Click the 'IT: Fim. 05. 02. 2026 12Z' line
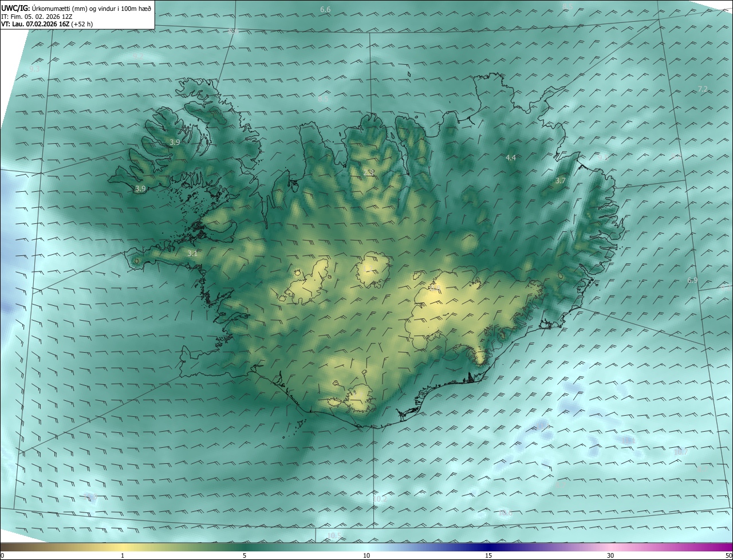Screen dimensions: 733x560 point(36,17)
